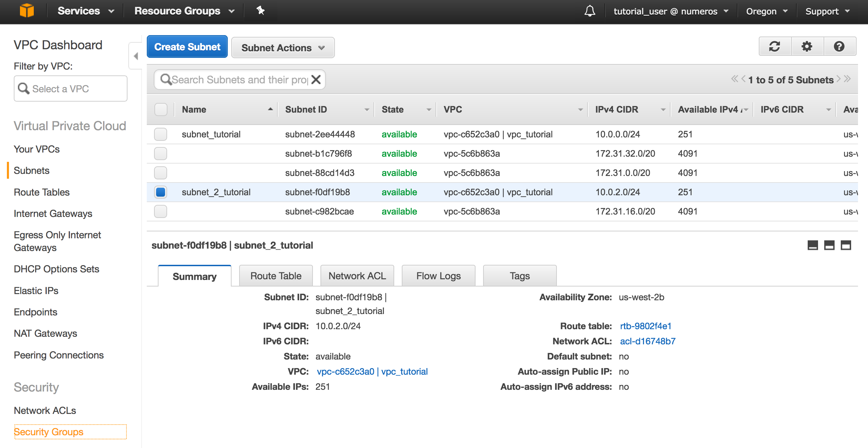Clear the subnet search with X icon
This screenshot has width=868, height=448.
(x=316, y=80)
